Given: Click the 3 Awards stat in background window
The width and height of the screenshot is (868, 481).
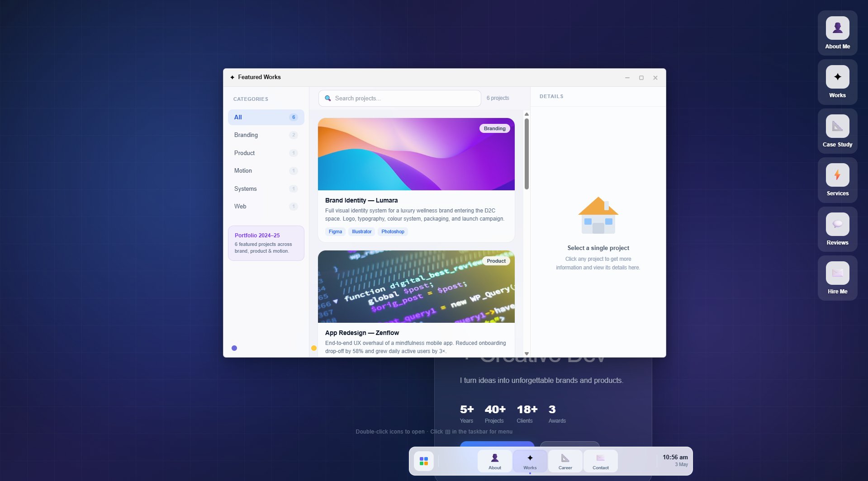Looking at the screenshot, I should 557,414.
